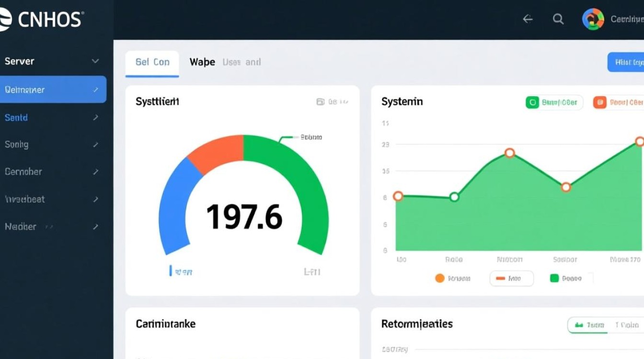Toggle the outlined orange dash legend item
This screenshot has width=644, height=359.
point(511,278)
